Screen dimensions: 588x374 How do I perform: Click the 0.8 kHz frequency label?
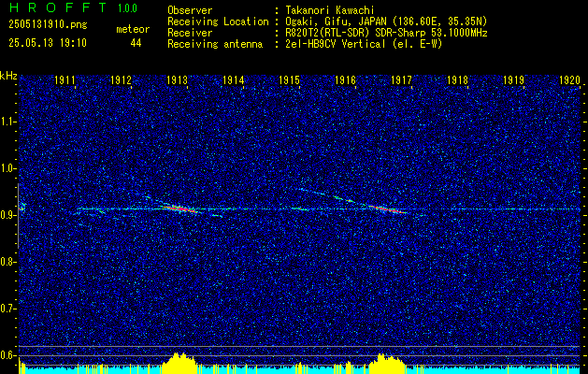(8, 262)
